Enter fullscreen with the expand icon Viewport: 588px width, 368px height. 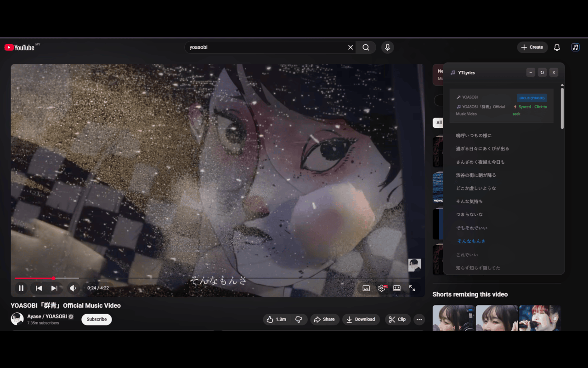412,288
